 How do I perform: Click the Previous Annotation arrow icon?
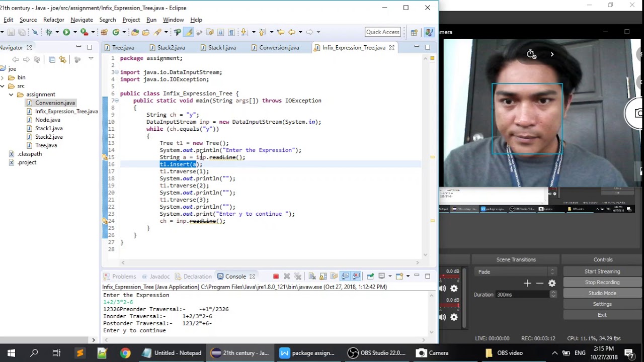point(262,32)
